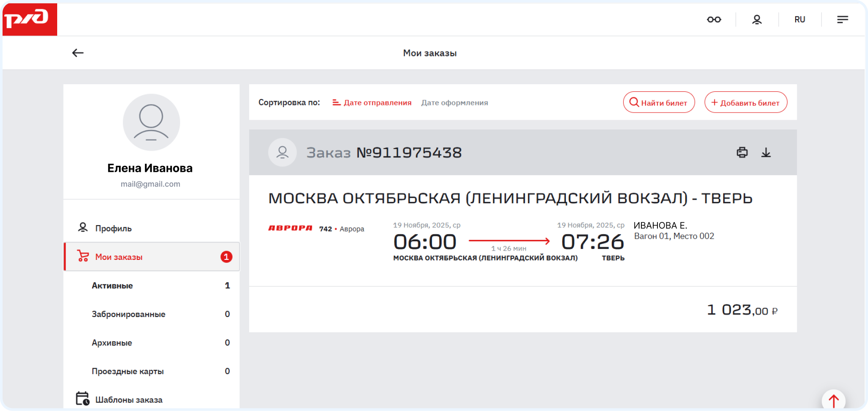Show Активные orders list
Viewport: 868px width, 411px height.
[x=112, y=286]
